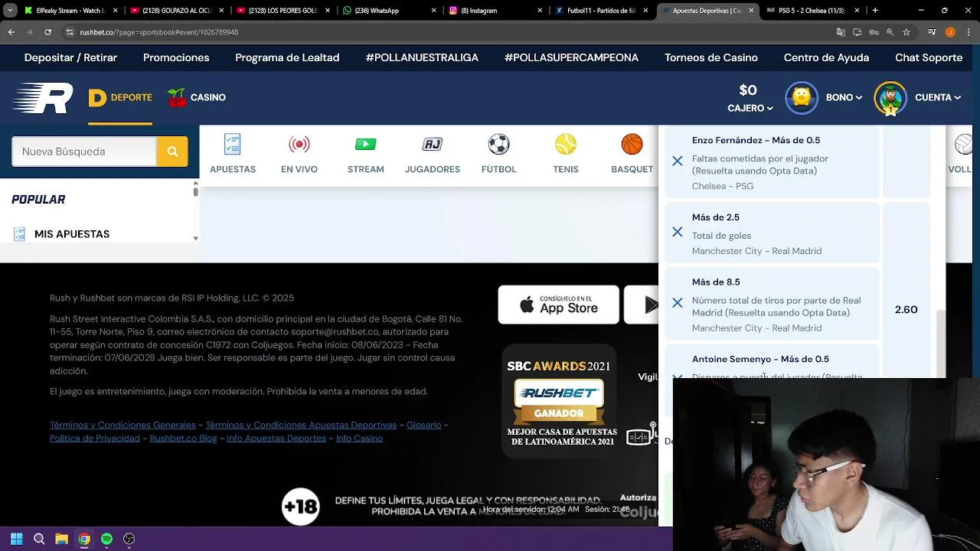Screen dimensions: 980x551
Task: Expand the Cuenta account dropdown
Action: [938, 97]
